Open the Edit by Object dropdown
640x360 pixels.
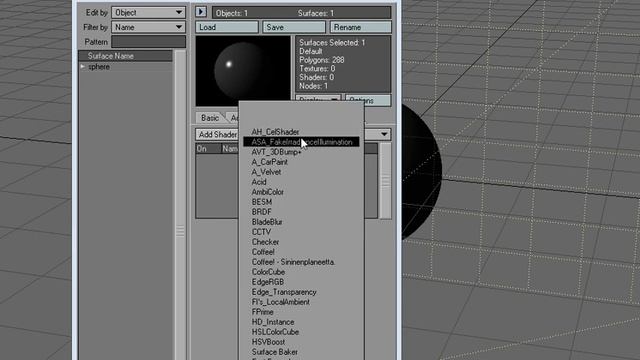coord(148,13)
